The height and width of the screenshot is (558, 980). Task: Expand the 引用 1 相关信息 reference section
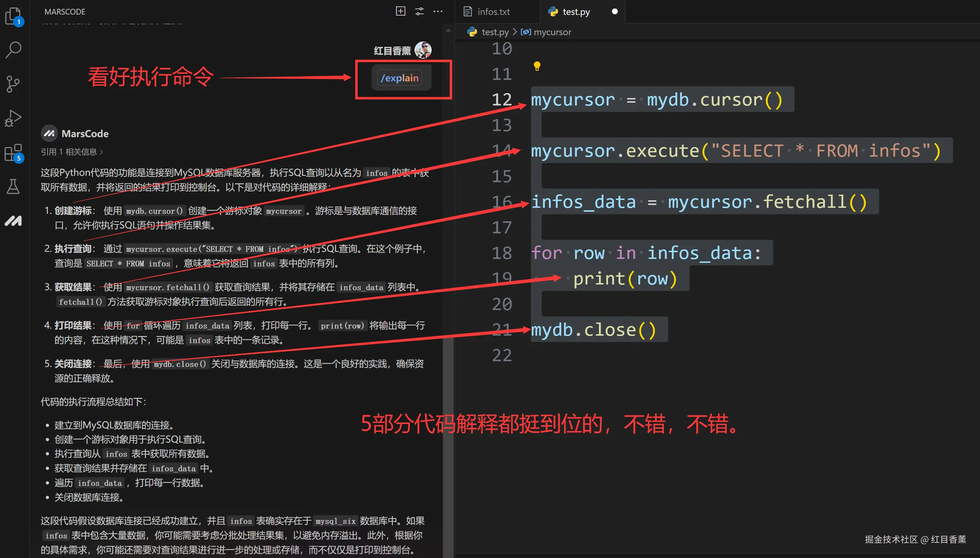coord(72,152)
